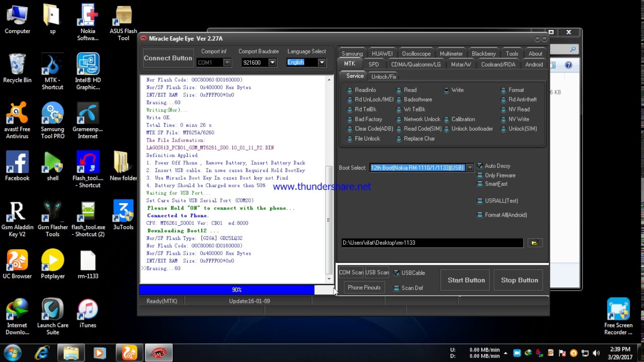Viewport: 644px width, 362px height.
Task: Open flash_tool.exe Shortcut (2) icon
Action: pyautogui.click(x=88, y=219)
